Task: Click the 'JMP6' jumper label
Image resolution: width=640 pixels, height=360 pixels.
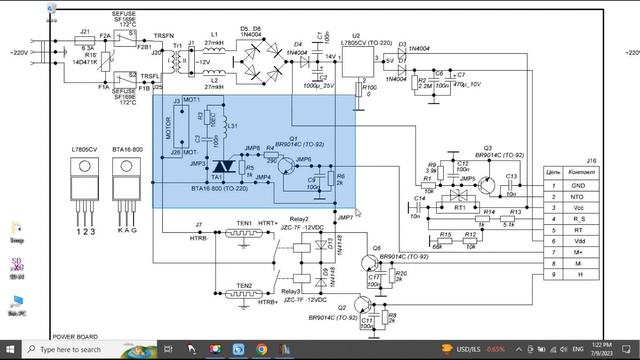Action: tap(303, 159)
